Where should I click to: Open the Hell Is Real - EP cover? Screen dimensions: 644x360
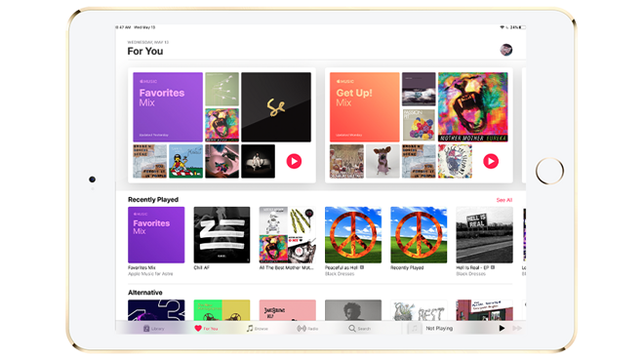pyautogui.click(x=484, y=235)
